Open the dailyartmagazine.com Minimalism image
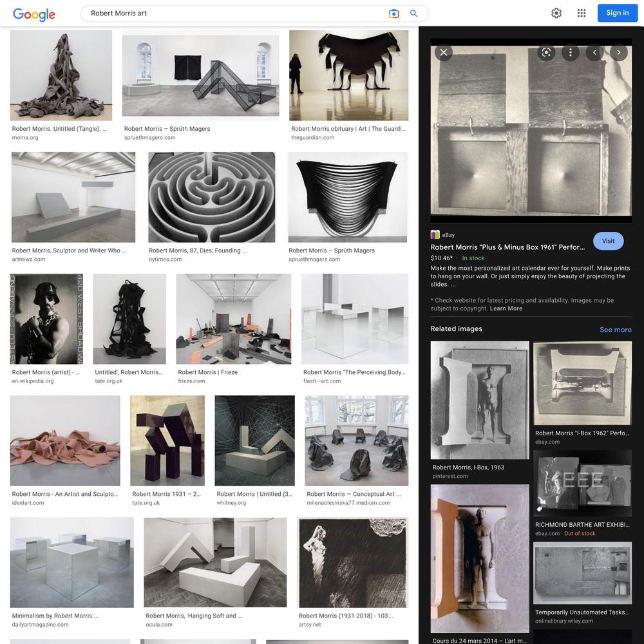This screenshot has height=644, width=644. pyautogui.click(x=72, y=562)
